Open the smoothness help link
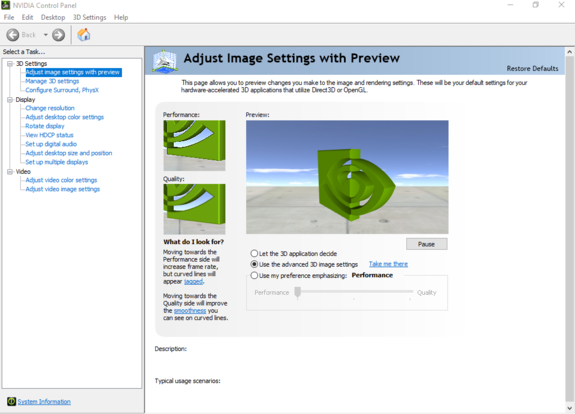Viewport: 575px width, 414px height. pyautogui.click(x=190, y=311)
